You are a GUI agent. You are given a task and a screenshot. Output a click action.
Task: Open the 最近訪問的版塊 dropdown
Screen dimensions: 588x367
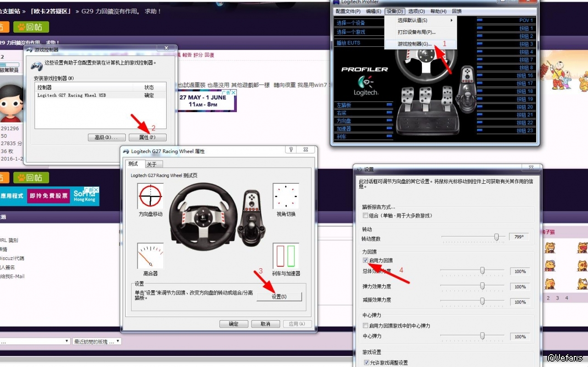pos(97,341)
